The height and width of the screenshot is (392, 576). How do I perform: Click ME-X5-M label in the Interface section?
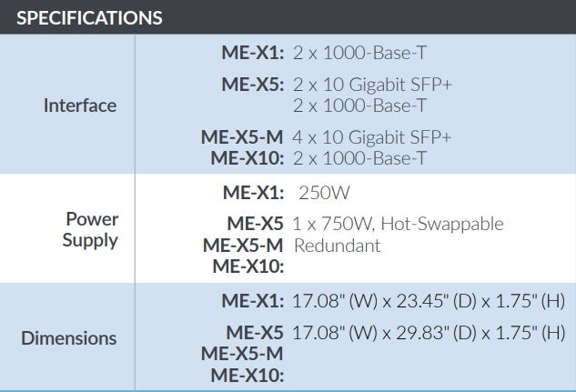pyautogui.click(x=242, y=137)
